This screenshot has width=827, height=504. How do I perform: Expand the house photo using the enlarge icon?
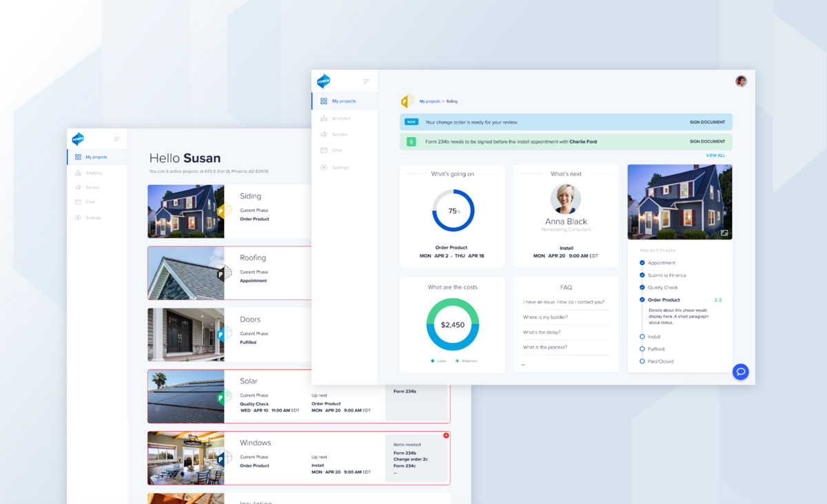click(724, 233)
